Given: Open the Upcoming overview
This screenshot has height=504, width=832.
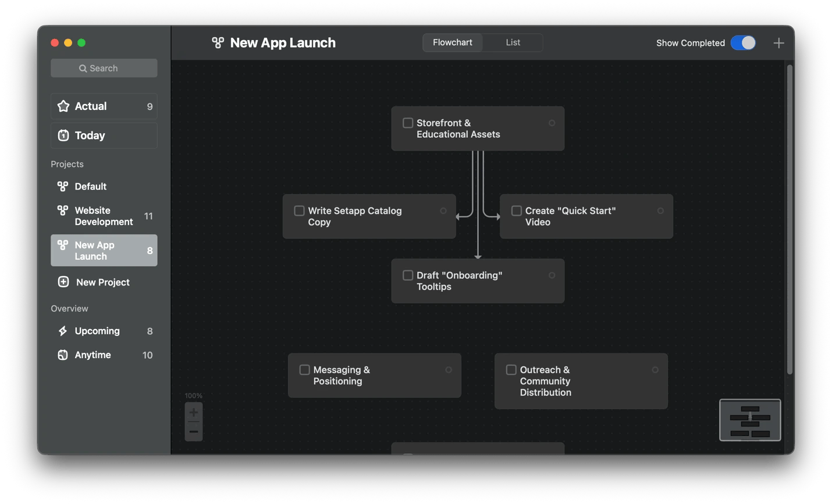Looking at the screenshot, I should click(104, 331).
